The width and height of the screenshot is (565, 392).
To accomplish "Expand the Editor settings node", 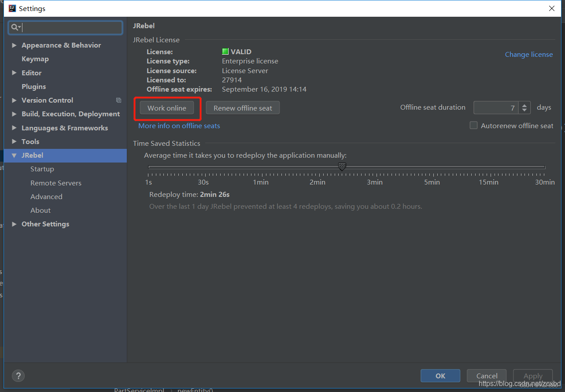I will [15, 73].
